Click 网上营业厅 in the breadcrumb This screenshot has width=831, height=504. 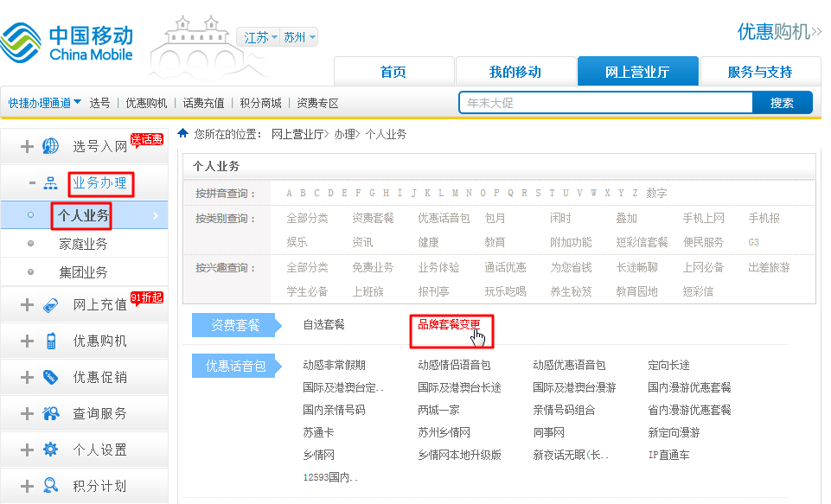point(297,134)
